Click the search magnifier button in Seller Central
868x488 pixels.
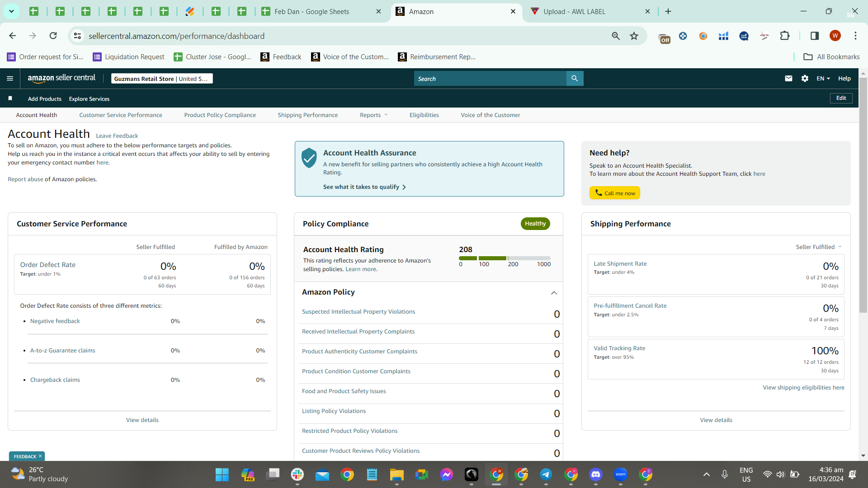(575, 79)
